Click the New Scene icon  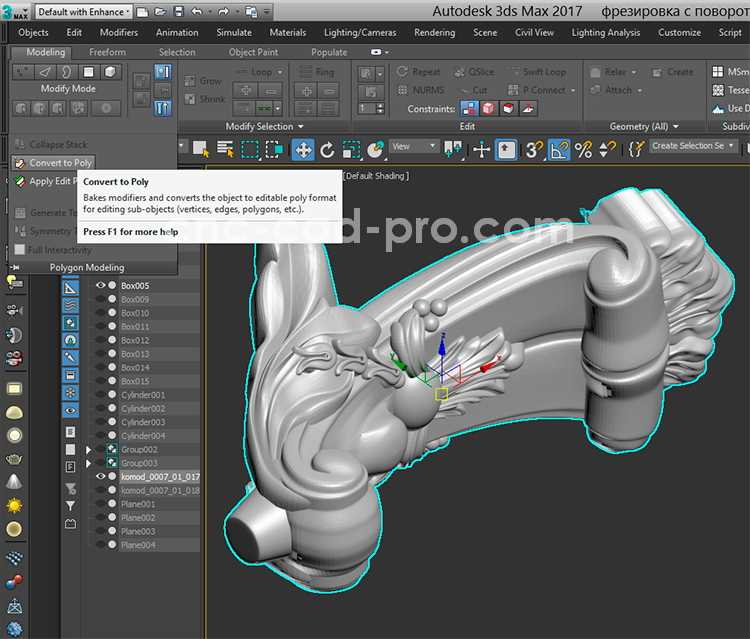point(143,11)
